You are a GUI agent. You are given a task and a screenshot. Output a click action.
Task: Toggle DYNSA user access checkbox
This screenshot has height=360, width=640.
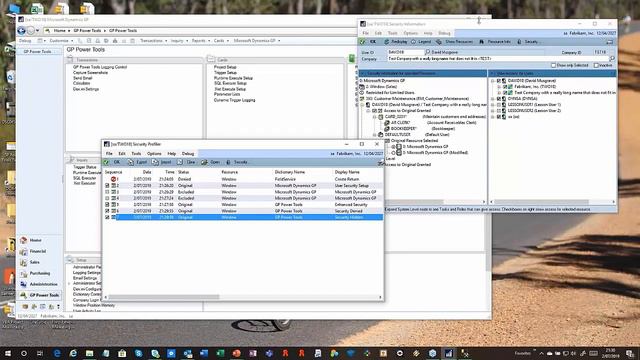click(x=498, y=99)
